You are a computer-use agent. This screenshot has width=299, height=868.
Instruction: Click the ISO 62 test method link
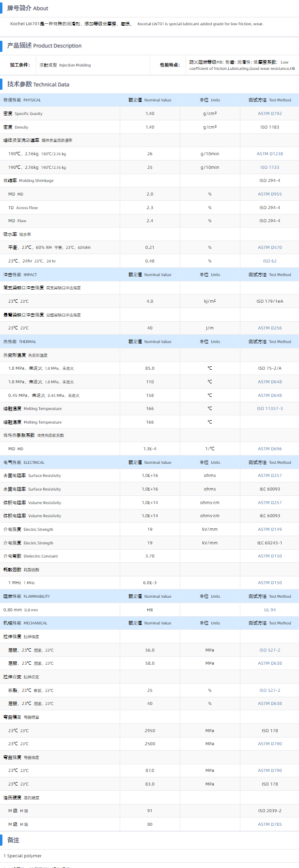coord(269,261)
